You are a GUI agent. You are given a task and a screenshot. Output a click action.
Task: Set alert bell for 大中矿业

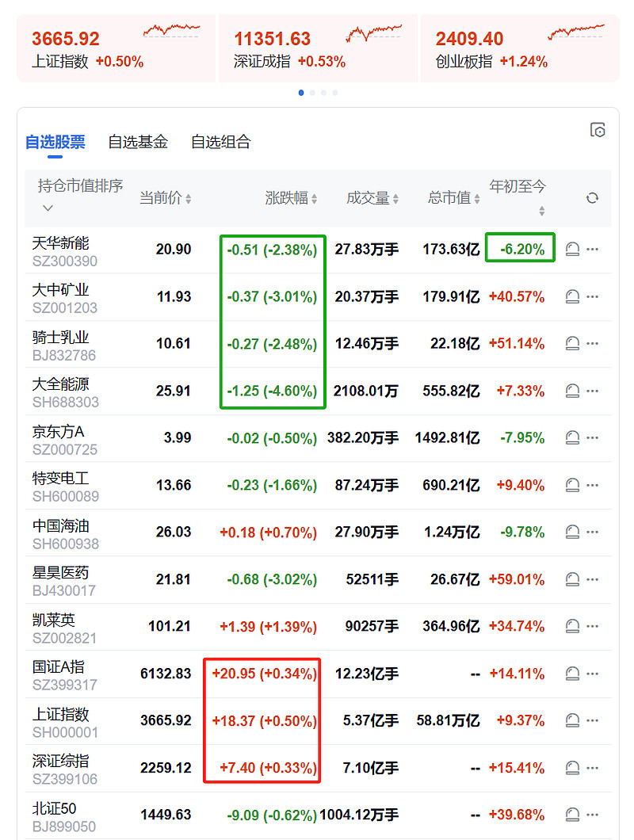pyautogui.click(x=572, y=296)
